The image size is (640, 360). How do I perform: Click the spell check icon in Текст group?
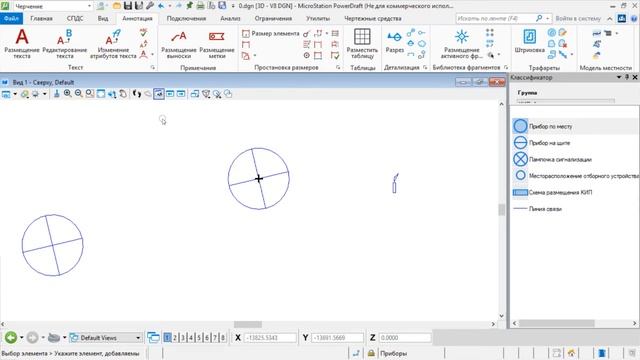click(x=143, y=32)
